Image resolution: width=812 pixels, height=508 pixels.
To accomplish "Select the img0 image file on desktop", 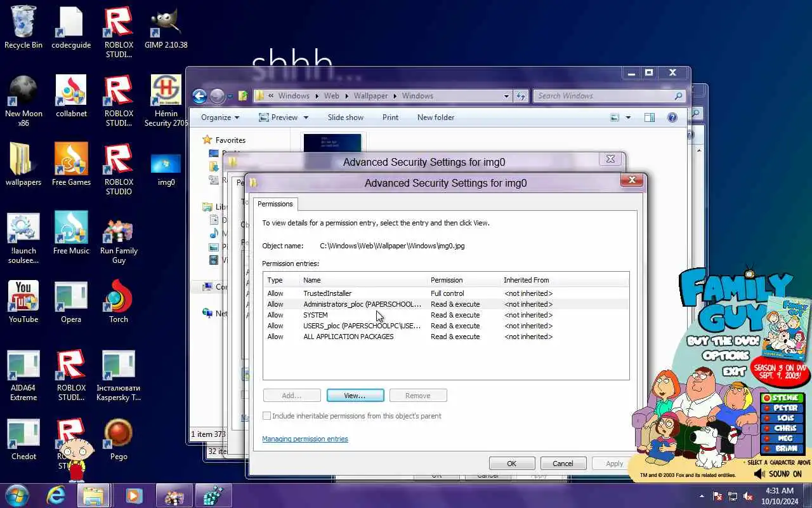I will [166, 170].
